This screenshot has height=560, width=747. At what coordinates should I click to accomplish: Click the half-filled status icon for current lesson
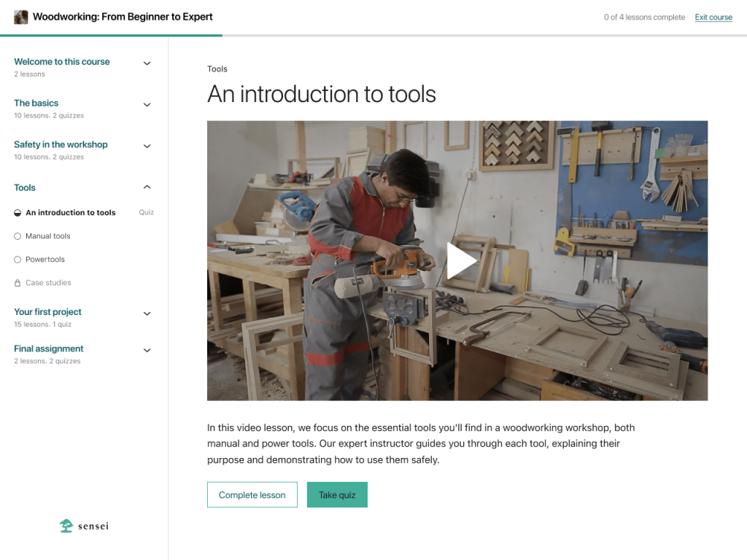(x=18, y=213)
